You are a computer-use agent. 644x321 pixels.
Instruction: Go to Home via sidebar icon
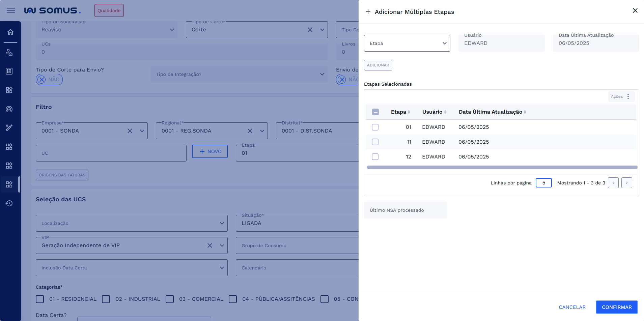pyautogui.click(x=10, y=32)
